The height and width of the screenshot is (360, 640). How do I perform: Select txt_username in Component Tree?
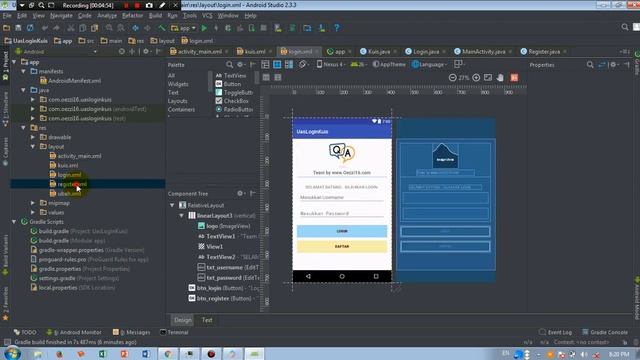point(228,267)
